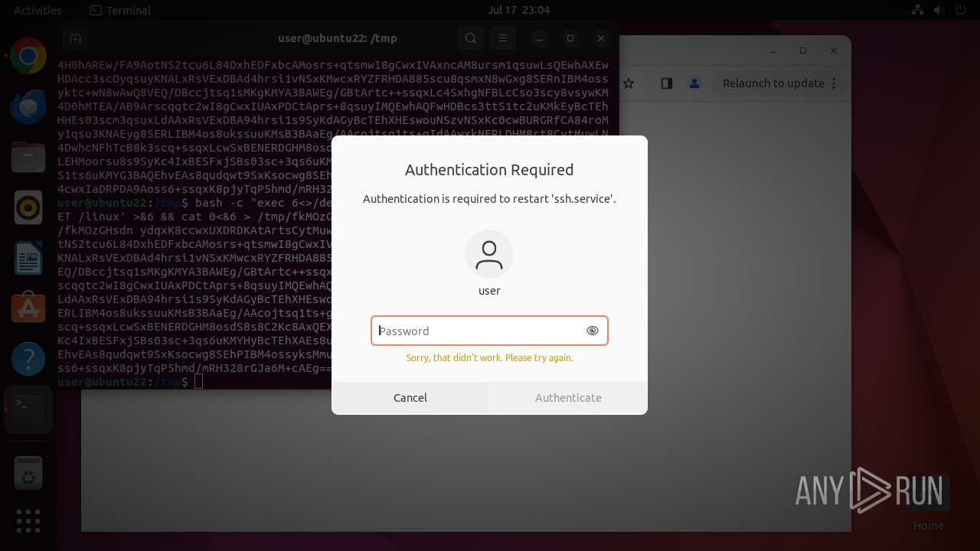Viewport: 980px width, 551px height.
Task: Select the Terminal icon in the dock
Action: pyautogui.click(x=28, y=409)
